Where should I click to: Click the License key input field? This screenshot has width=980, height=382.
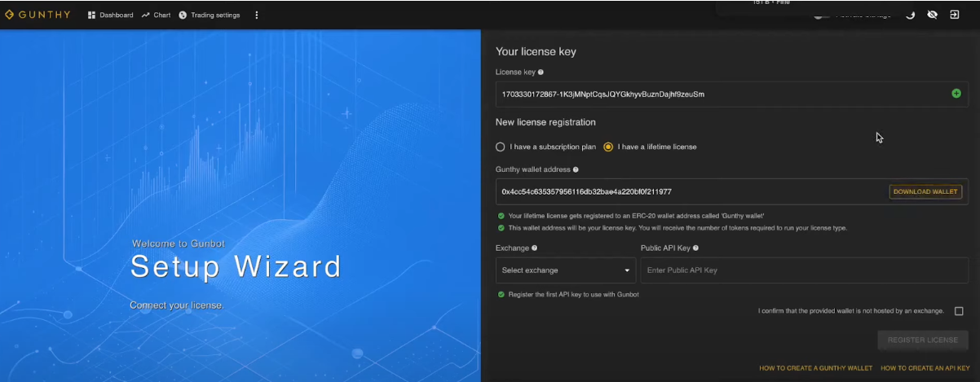point(731,94)
